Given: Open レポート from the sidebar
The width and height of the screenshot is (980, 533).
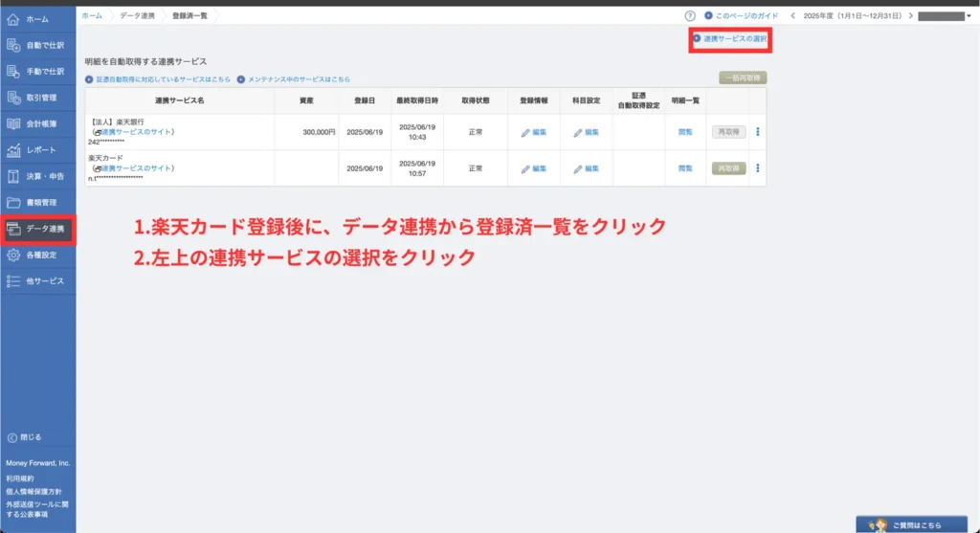Looking at the screenshot, I should (36, 150).
